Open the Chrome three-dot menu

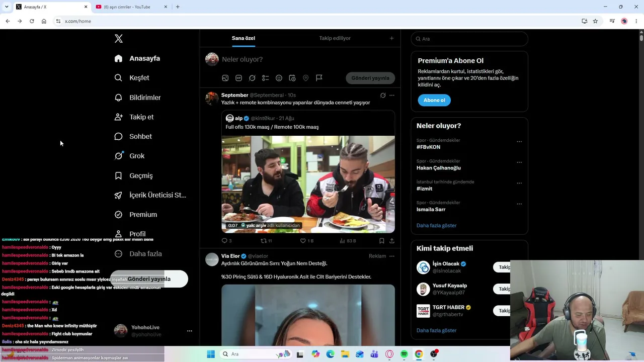(x=636, y=21)
